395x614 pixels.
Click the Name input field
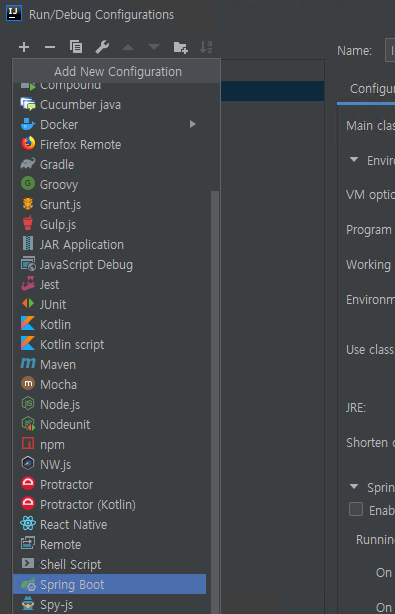click(x=390, y=50)
